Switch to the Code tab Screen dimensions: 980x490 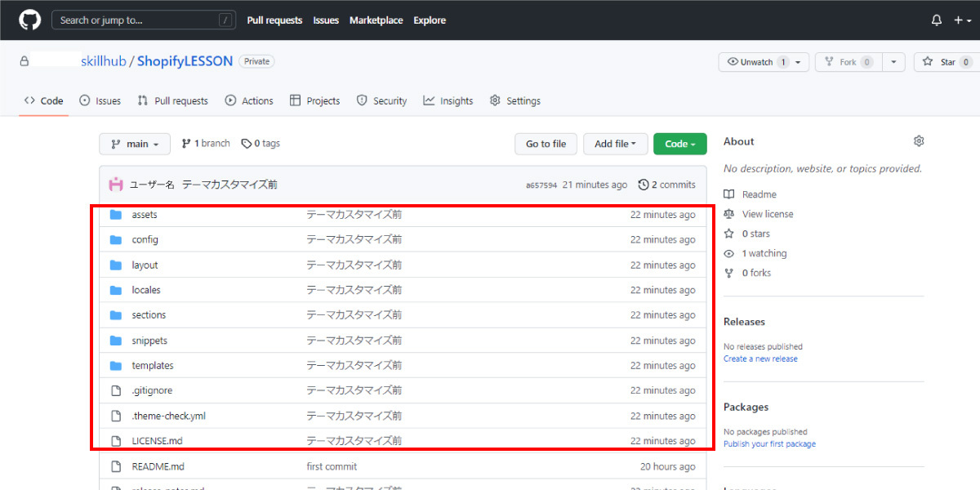coord(43,100)
